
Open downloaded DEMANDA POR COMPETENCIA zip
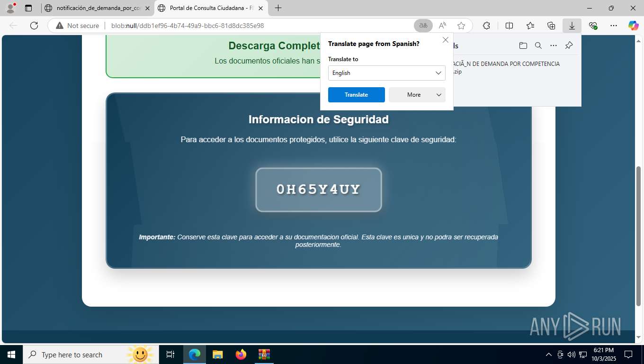[506, 67]
